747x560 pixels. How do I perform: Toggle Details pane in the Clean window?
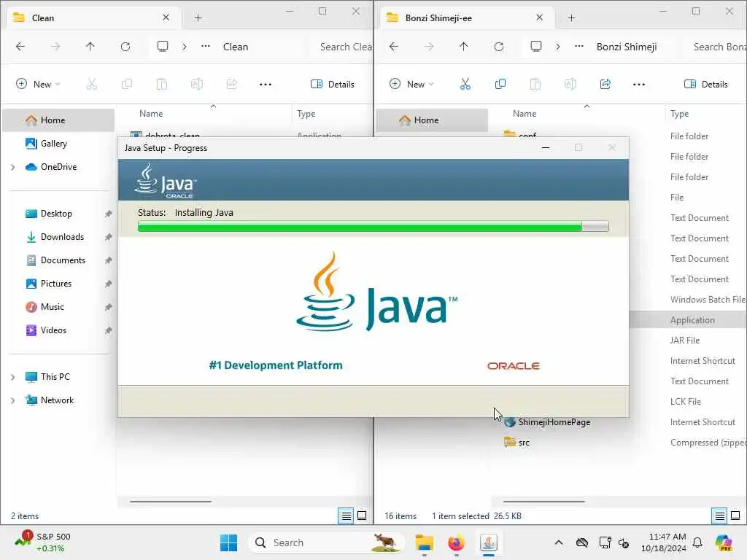333,85
